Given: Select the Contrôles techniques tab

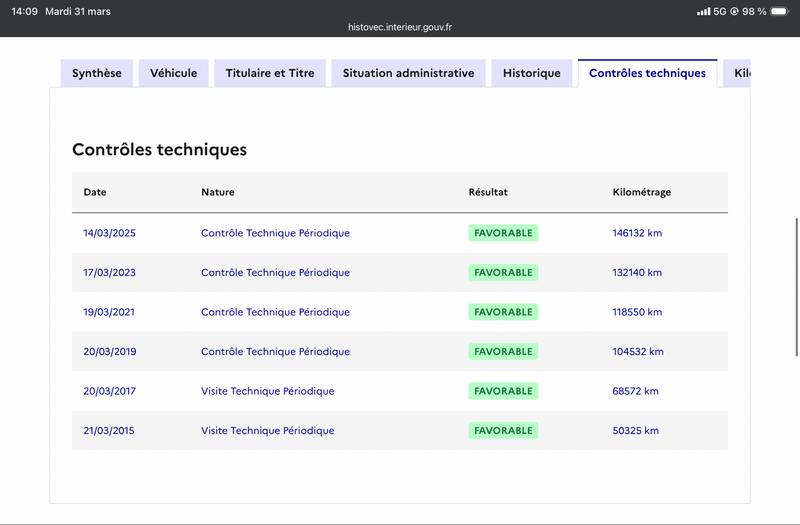Looking at the screenshot, I should point(647,73).
